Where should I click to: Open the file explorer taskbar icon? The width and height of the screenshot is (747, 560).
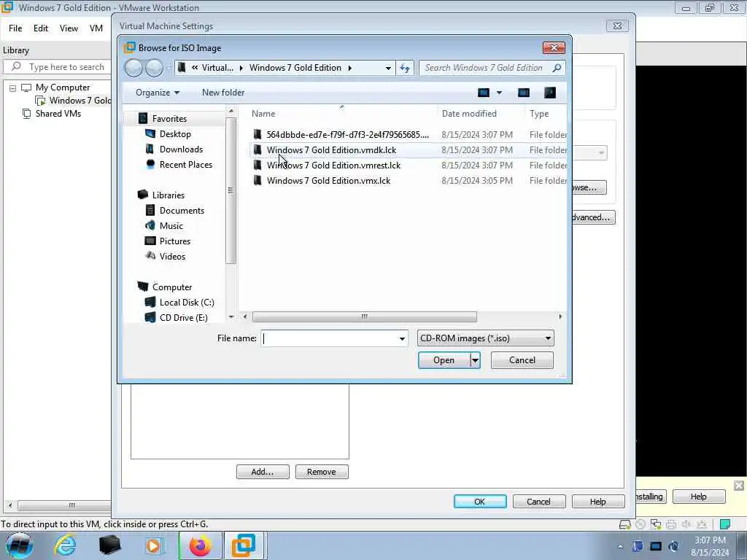[x=109, y=545]
